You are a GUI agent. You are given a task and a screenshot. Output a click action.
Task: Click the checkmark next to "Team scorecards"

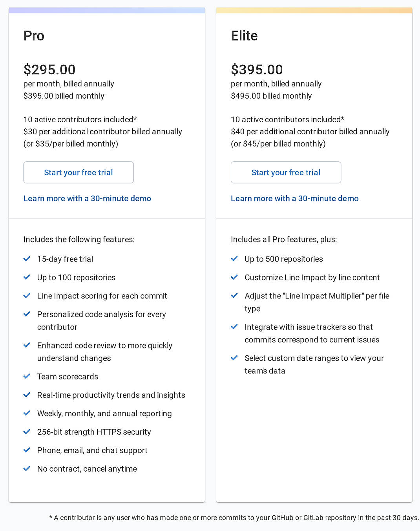tap(27, 376)
